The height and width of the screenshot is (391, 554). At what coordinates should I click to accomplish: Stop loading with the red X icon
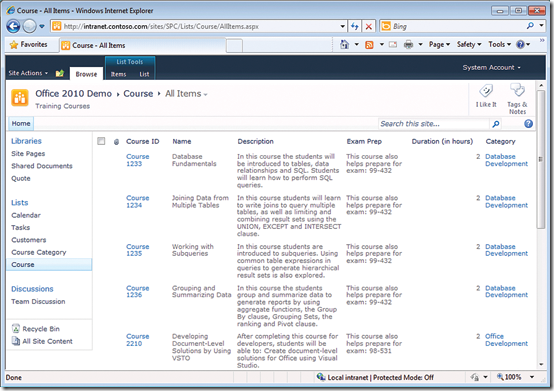coord(369,26)
